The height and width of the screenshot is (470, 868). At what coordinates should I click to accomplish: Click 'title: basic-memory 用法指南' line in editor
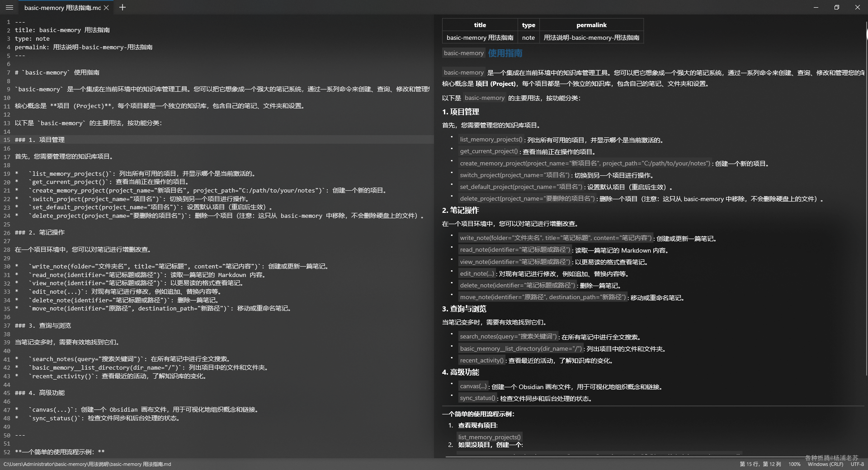62,30
